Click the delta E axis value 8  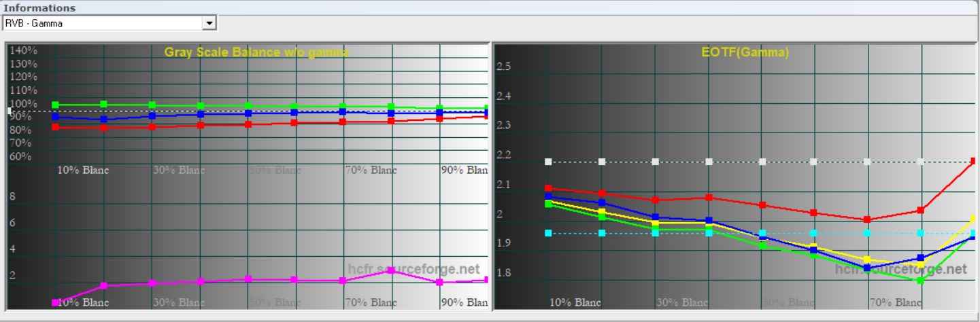pyautogui.click(x=12, y=198)
